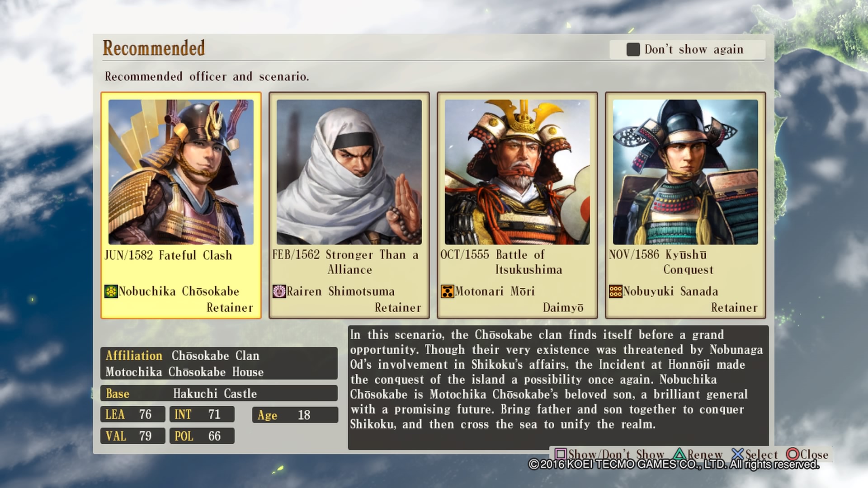Click the Sanada clan crest icon

pyautogui.click(x=615, y=291)
